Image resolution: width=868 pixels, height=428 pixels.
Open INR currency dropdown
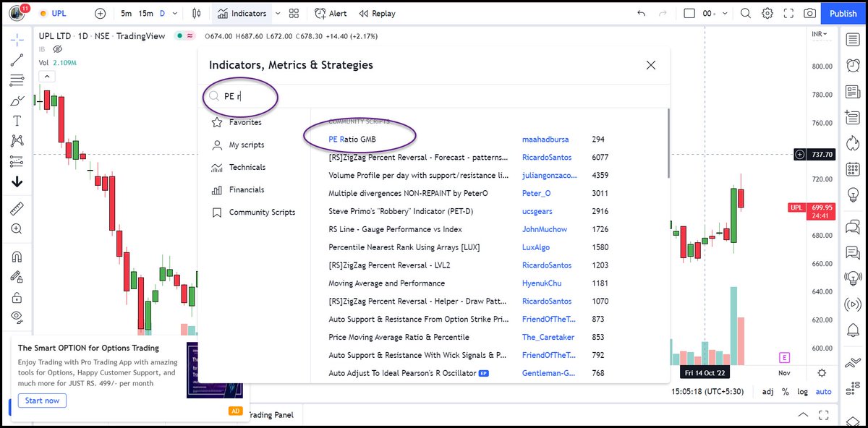point(820,34)
